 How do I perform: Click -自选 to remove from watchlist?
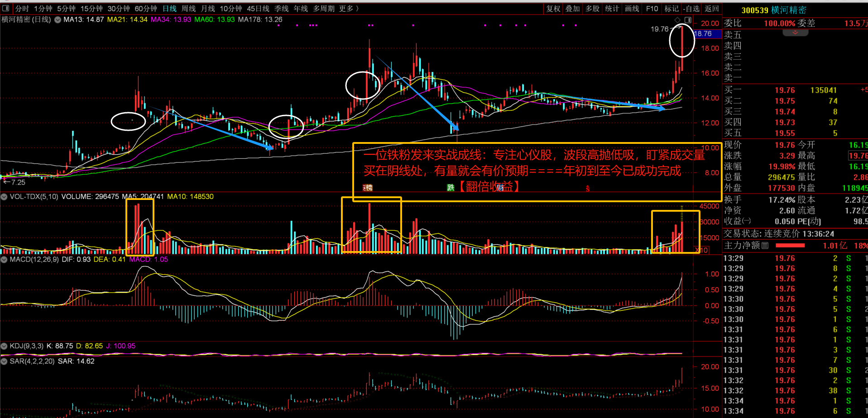691,9
